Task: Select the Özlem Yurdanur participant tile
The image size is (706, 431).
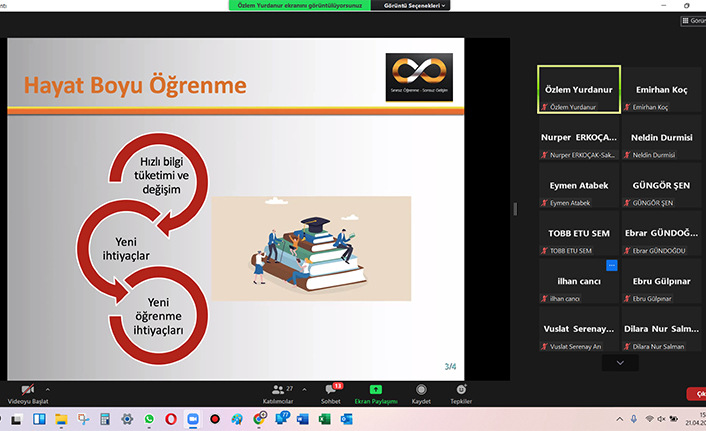Action: 578,90
